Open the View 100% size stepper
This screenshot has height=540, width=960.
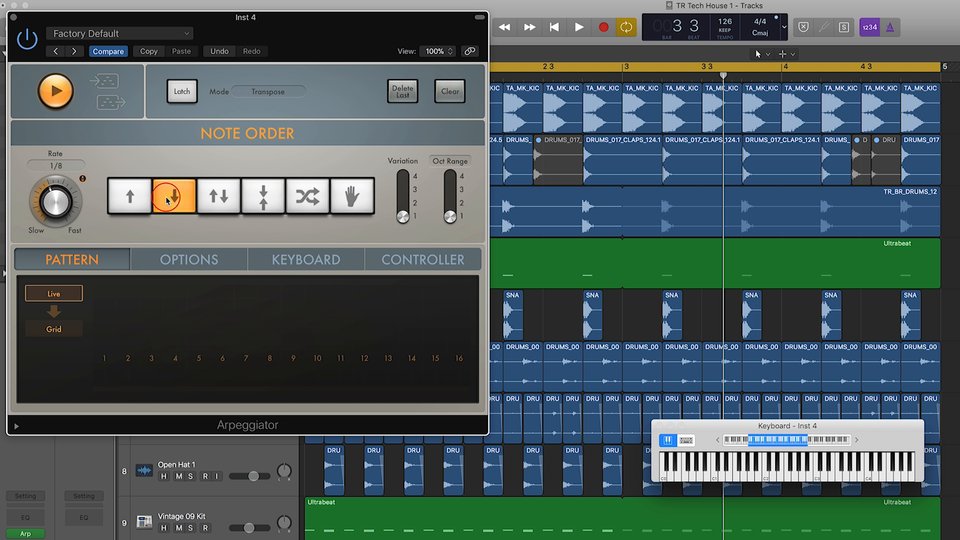click(x=437, y=51)
